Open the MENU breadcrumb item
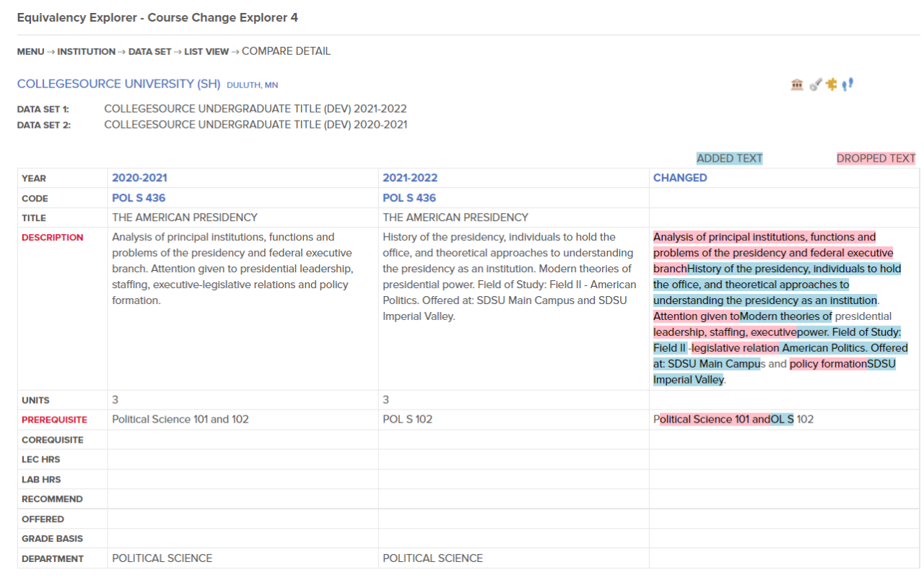Viewport: 924px width, 580px height. coord(30,51)
